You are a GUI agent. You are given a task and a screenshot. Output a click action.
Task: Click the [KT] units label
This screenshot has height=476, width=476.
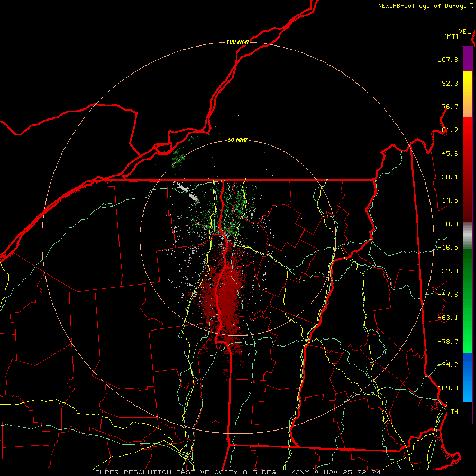[x=452, y=36]
